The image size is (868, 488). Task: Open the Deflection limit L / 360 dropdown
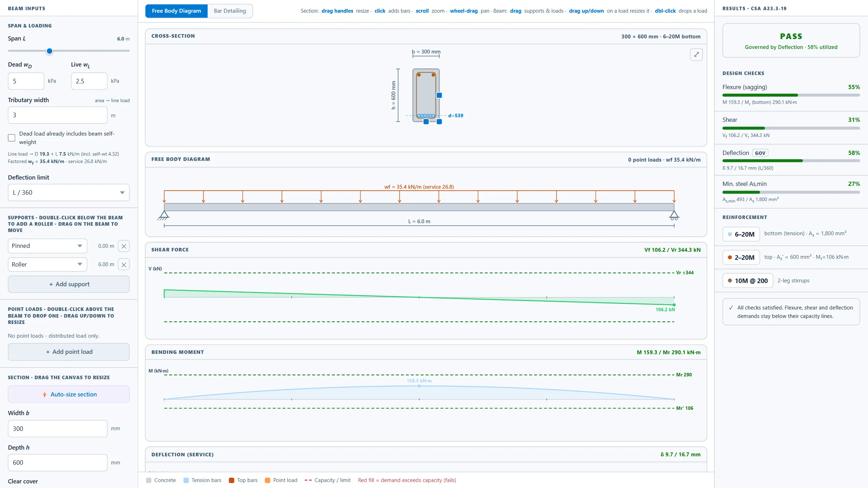coord(69,193)
